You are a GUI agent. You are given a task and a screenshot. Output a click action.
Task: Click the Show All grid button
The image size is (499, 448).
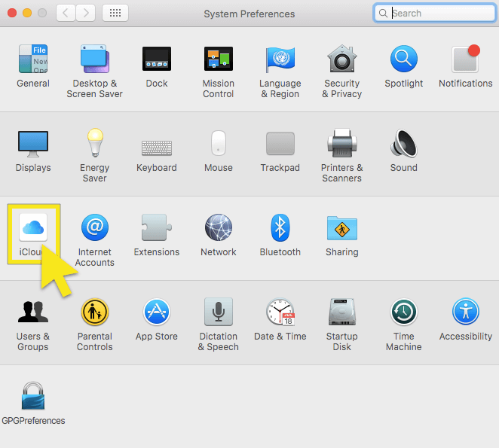pyautogui.click(x=115, y=13)
